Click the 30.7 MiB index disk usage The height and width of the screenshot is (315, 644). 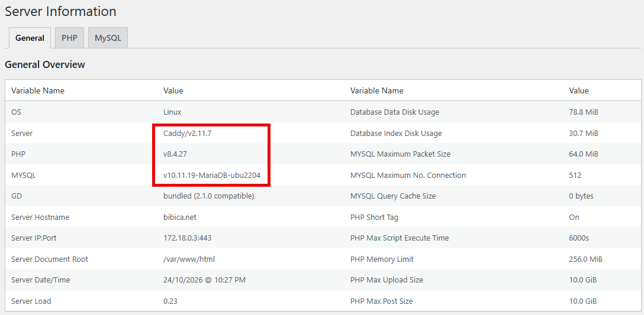point(584,134)
